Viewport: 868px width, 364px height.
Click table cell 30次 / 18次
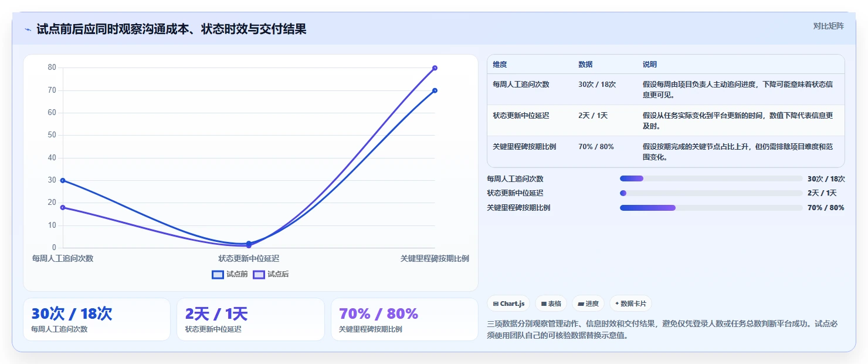pos(597,84)
